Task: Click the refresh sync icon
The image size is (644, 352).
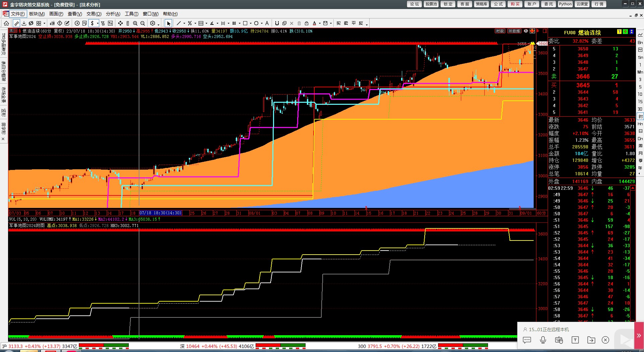Action: tap(31, 23)
